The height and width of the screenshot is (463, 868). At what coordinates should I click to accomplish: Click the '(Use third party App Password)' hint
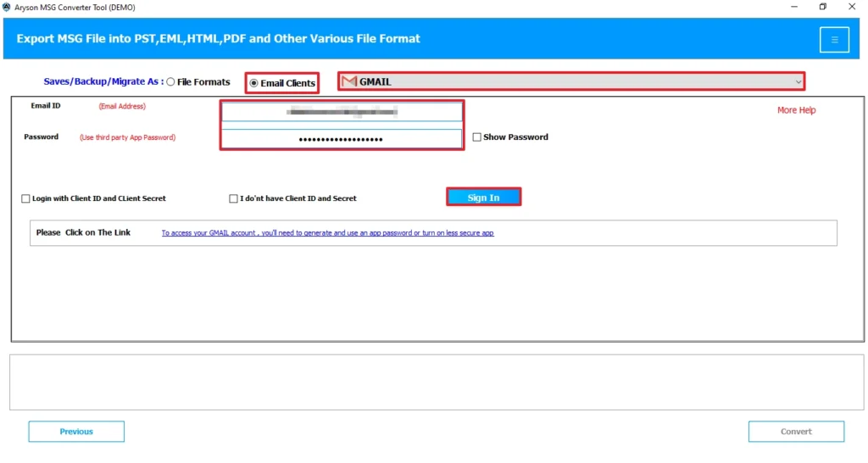(127, 137)
